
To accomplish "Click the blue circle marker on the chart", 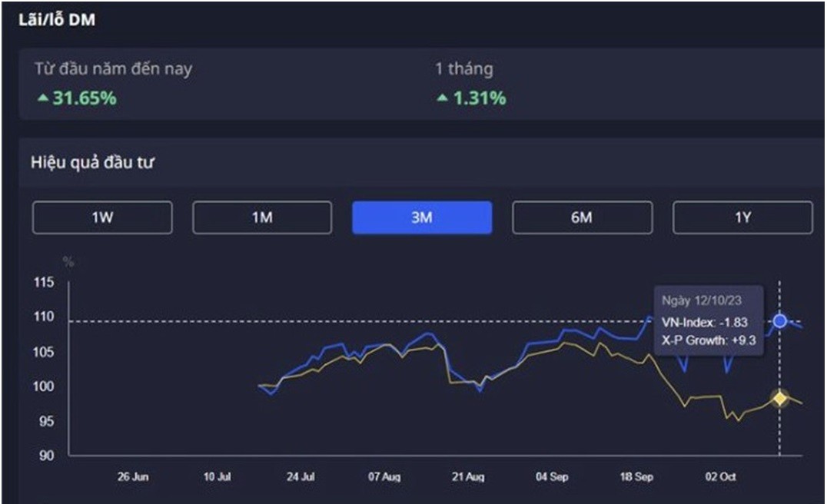I will tap(780, 321).
